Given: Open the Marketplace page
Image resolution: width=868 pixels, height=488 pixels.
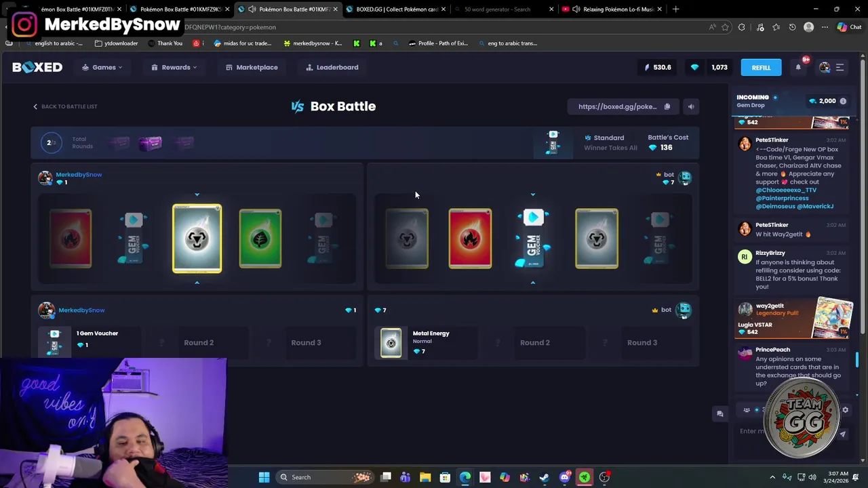Looking at the screenshot, I should [252, 67].
